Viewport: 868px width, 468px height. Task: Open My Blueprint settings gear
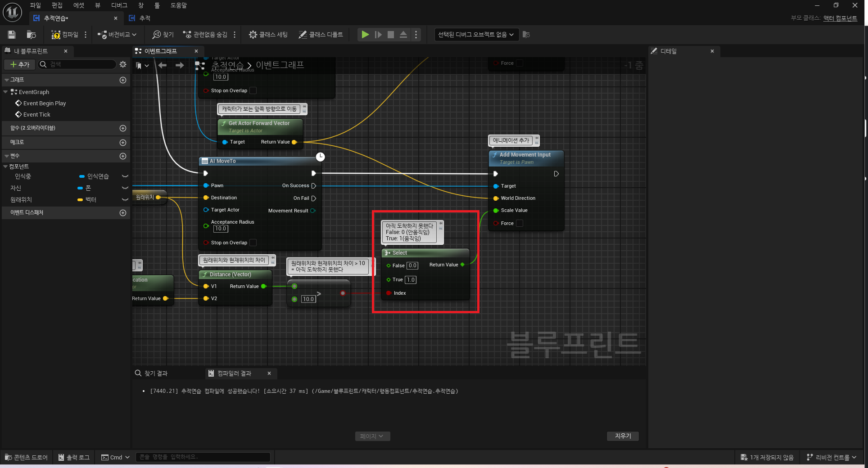click(123, 64)
